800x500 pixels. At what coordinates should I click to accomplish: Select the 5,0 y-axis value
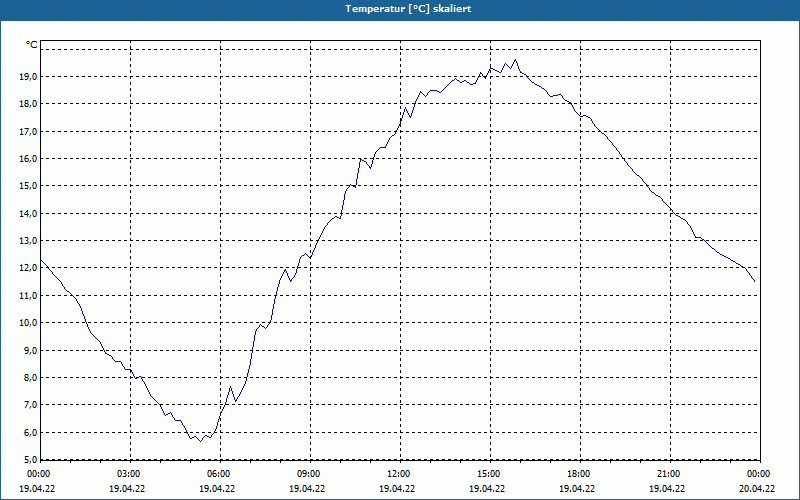coord(32,460)
